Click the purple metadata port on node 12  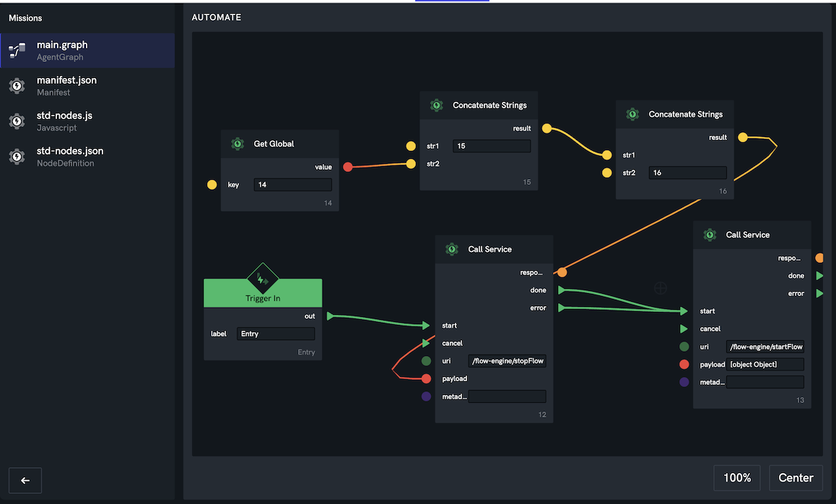(x=426, y=396)
